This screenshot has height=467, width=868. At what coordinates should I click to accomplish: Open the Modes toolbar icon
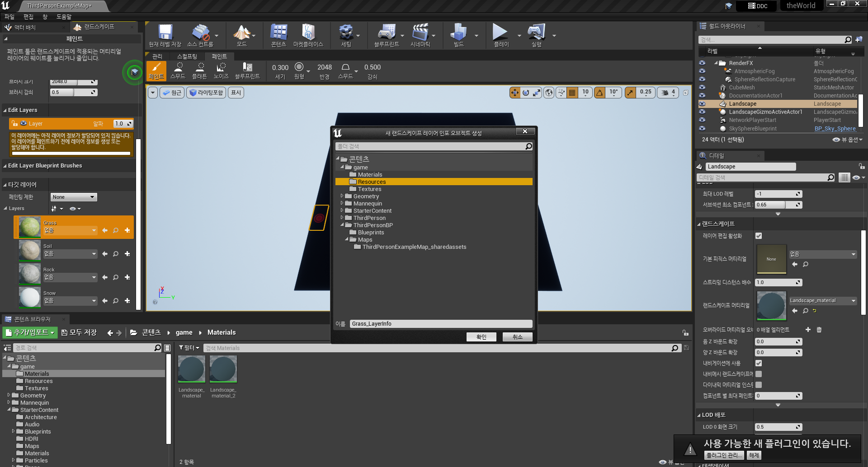coord(242,35)
